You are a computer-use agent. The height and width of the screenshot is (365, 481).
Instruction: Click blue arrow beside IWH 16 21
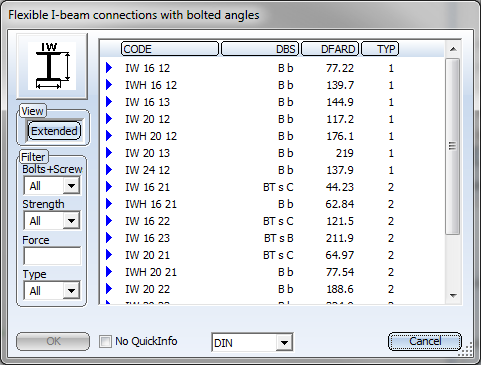tap(109, 204)
